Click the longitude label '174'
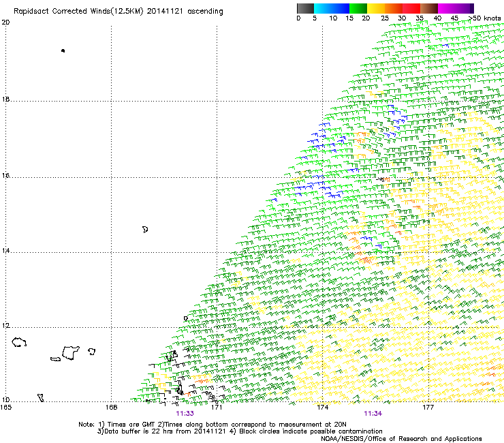The width and height of the screenshot is (504, 443). click(x=322, y=408)
